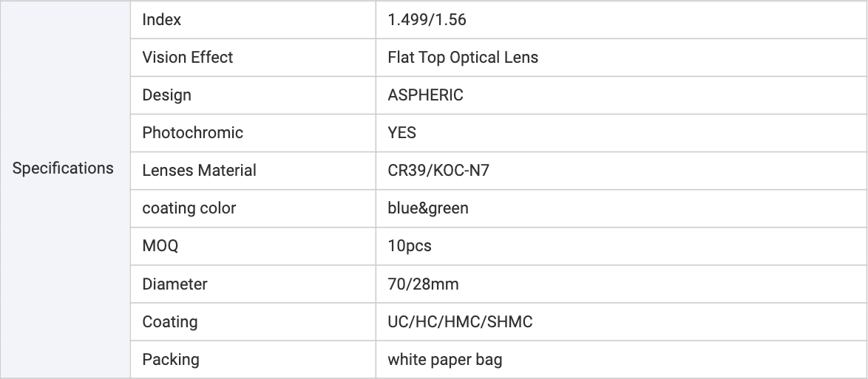This screenshot has height=379, width=868.
Task: Click the ASPHERIC design value
Action: point(425,95)
